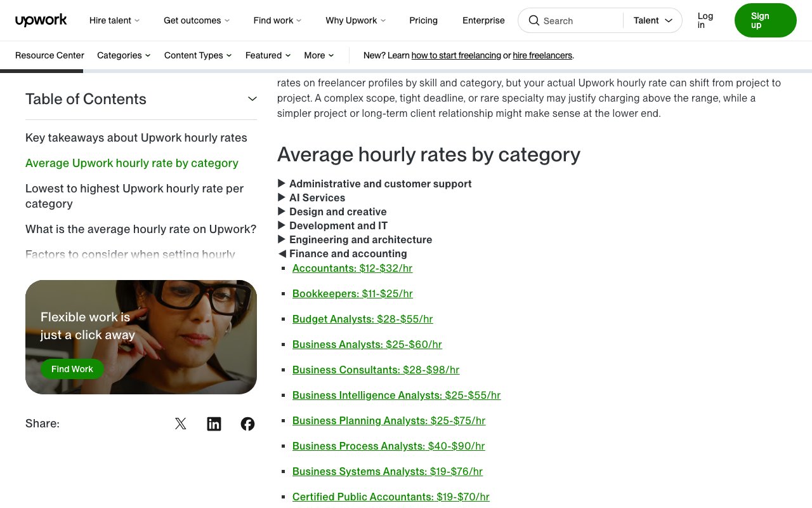Share article on LinkedIn icon

pyautogui.click(x=214, y=424)
